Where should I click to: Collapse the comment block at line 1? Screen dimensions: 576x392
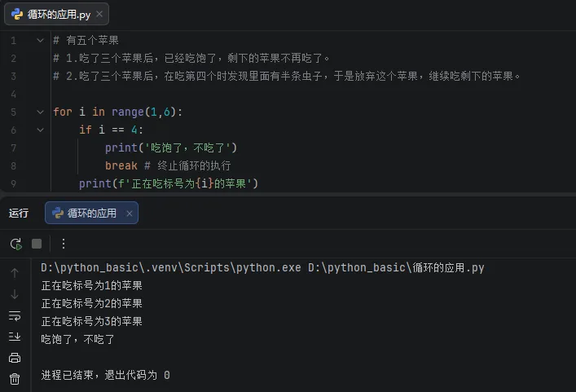pyautogui.click(x=40, y=40)
